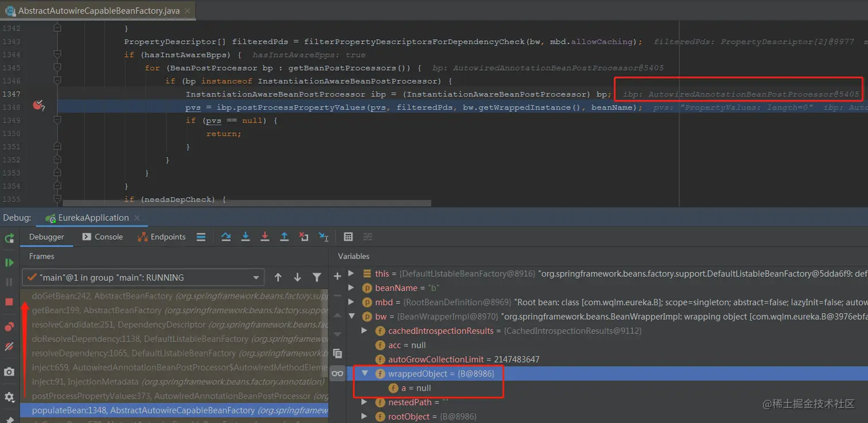Click the red Force Step Into icon
This screenshot has height=423, width=868.
point(265,237)
